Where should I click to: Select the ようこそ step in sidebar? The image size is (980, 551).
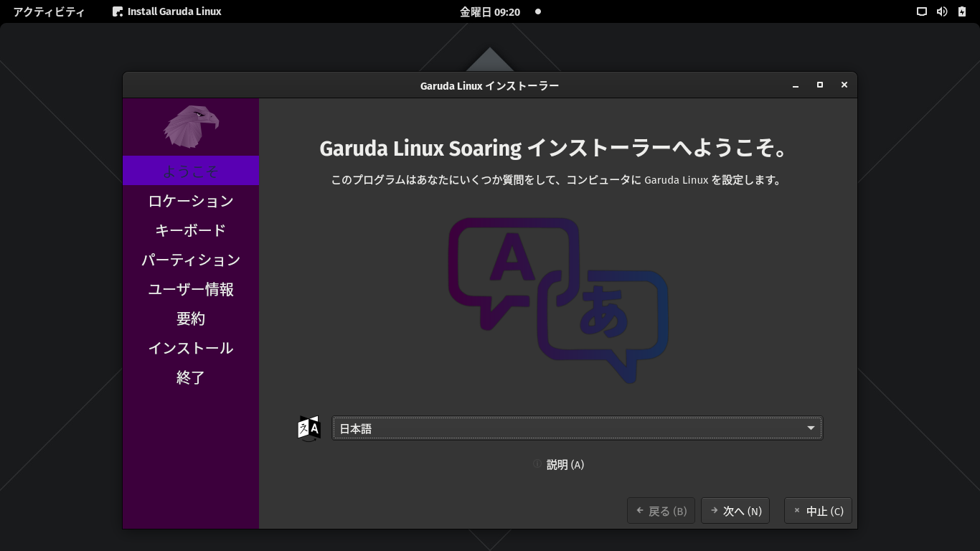point(191,171)
